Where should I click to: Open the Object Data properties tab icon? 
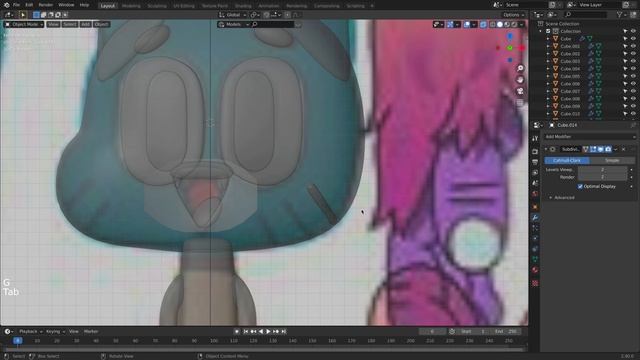click(535, 259)
